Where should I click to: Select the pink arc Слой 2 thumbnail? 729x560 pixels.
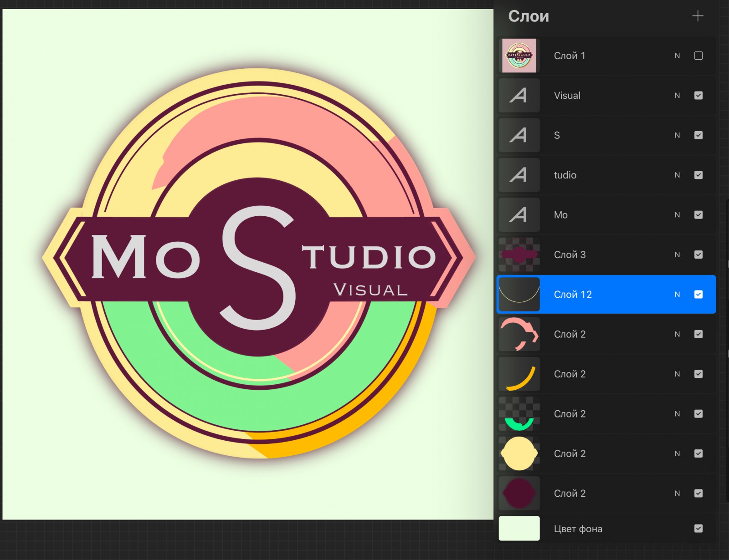519,334
